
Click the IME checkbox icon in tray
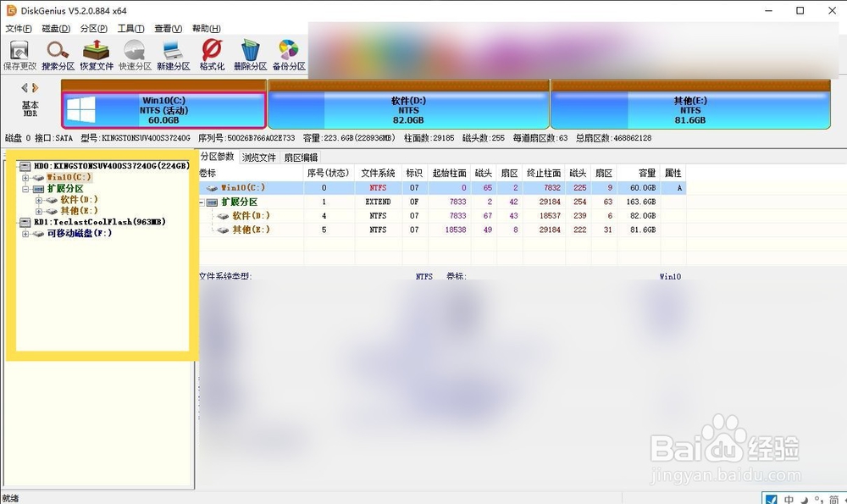point(772,499)
